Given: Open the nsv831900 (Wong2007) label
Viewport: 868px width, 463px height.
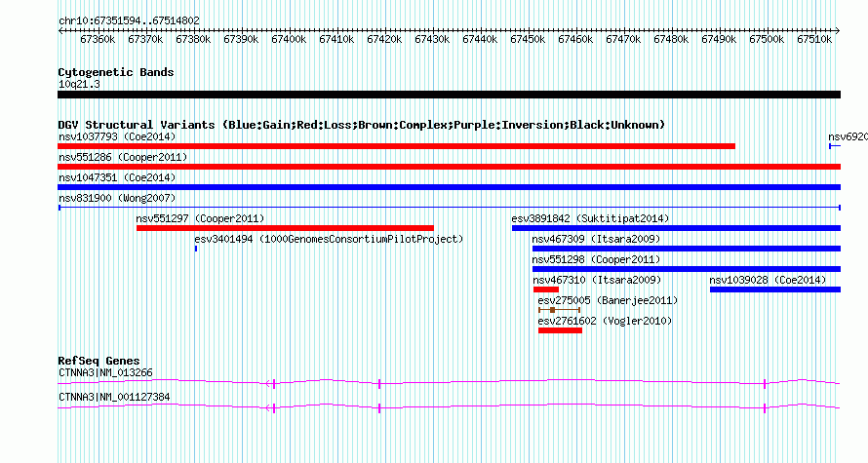Looking at the screenshot, I should (117, 198).
